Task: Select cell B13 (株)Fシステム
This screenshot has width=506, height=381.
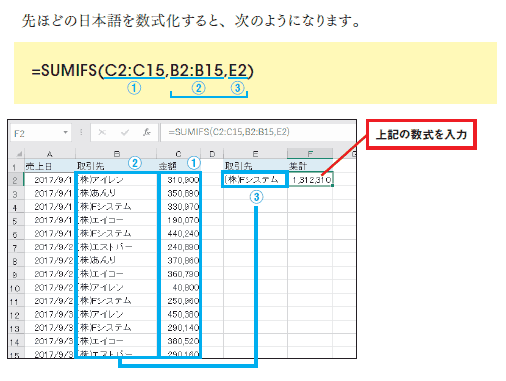Action: pos(117,328)
